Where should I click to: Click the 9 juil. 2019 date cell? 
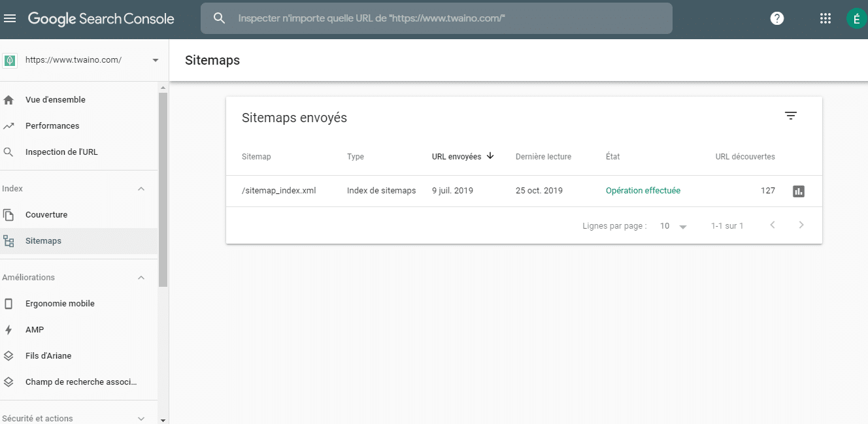452,191
